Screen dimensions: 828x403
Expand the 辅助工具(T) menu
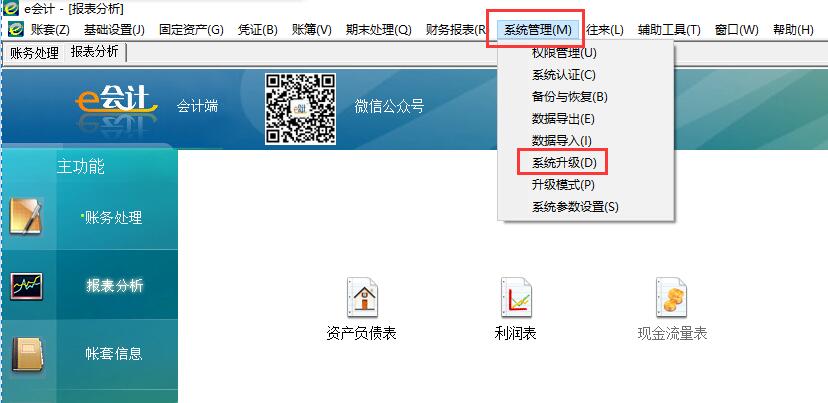tap(669, 30)
